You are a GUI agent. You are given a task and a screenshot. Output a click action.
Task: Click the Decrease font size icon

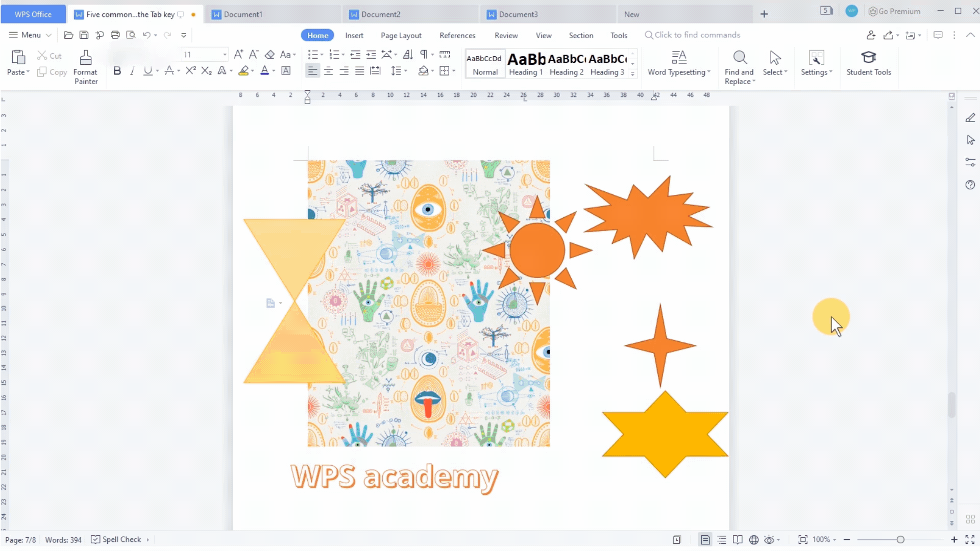pyautogui.click(x=254, y=55)
